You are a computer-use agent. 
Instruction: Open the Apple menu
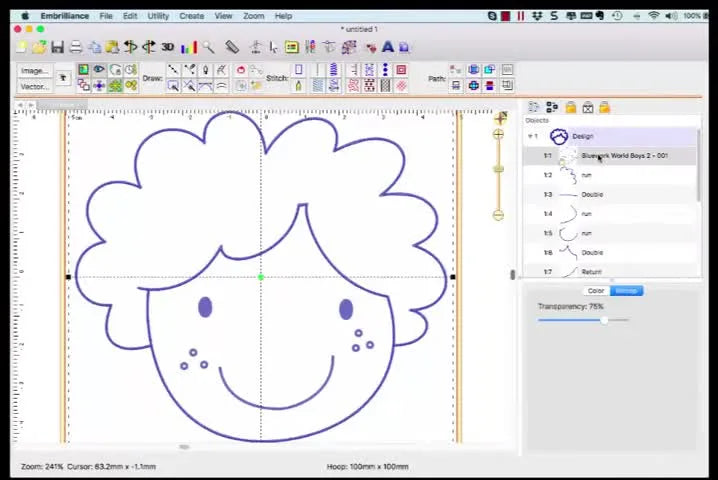[x=25, y=16]
